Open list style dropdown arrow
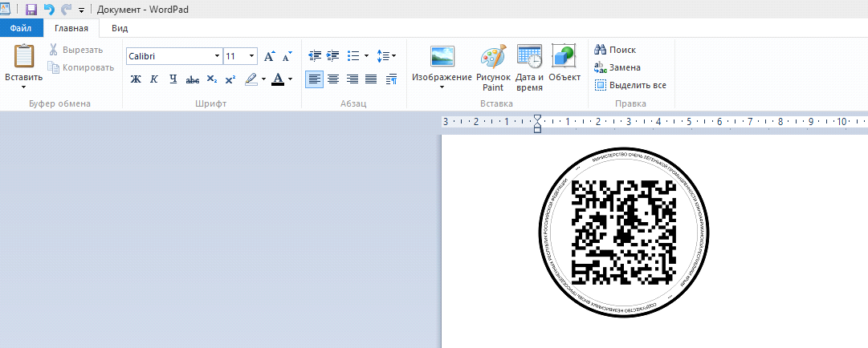The image size is (868, 348). [366, 56]
